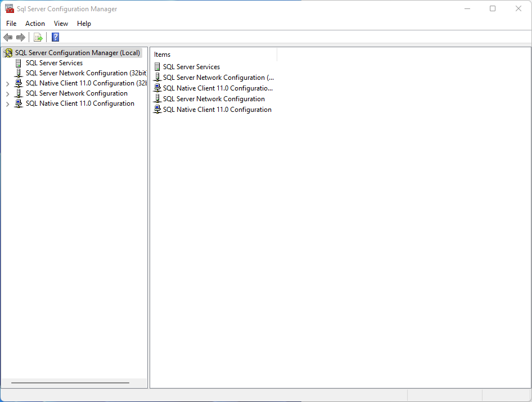
Task: Click the tree pane horizontal scrollbar
Action: tap(70, 383)
